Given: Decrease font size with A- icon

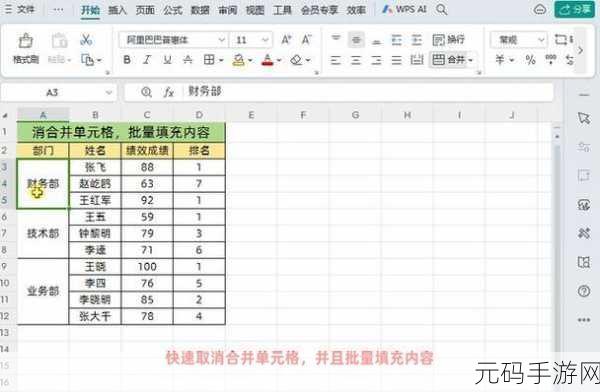Looking at the screenshot, I should coord(307,39).
